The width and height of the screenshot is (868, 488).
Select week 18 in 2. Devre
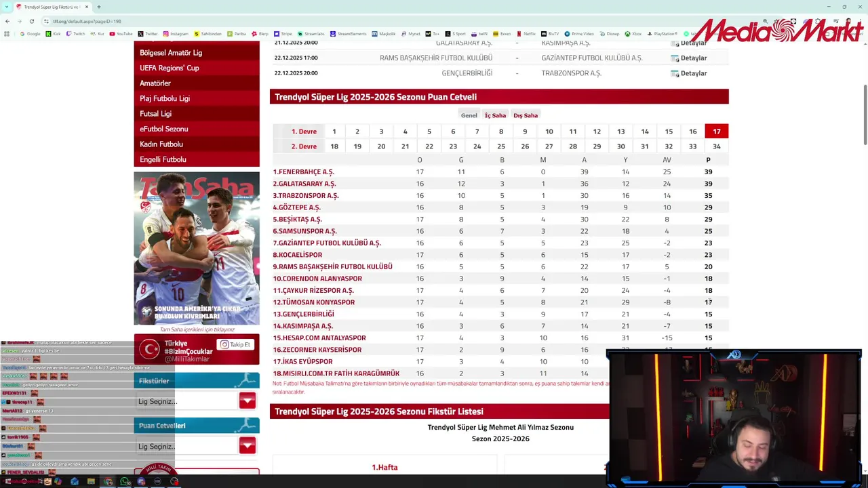(x=334, y=146)
